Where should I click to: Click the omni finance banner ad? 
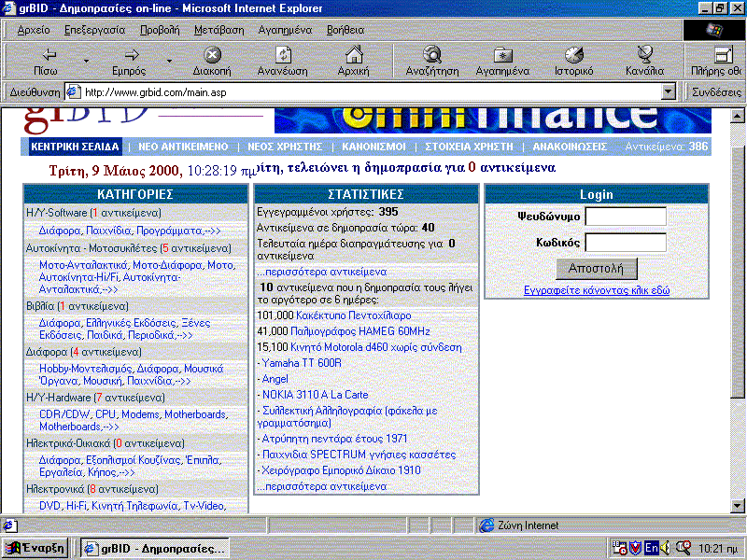coord(493,120)
